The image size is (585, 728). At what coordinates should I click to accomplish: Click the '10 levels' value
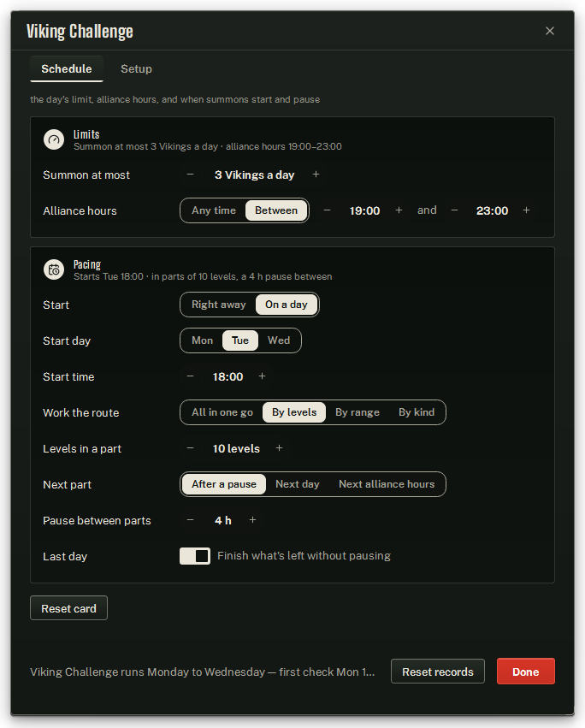[x=236, y=448]
